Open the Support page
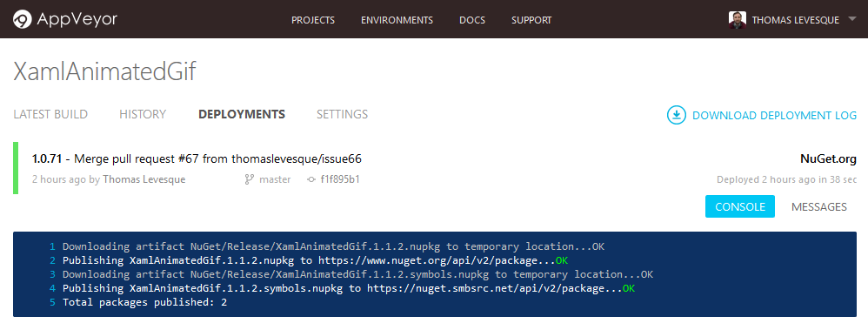This screenshot has height=330, width=868. [531, 20]
